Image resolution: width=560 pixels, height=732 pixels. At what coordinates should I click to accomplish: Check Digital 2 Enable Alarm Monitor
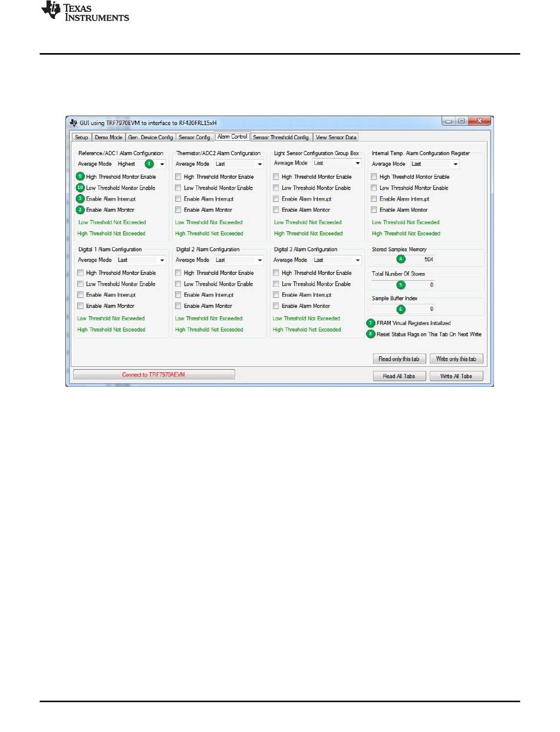pyautogui.click(x=179, y=306)
